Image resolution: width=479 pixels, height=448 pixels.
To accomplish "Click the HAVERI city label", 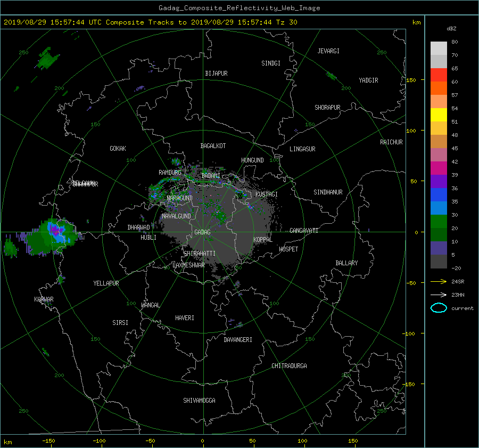I will 185,318.
